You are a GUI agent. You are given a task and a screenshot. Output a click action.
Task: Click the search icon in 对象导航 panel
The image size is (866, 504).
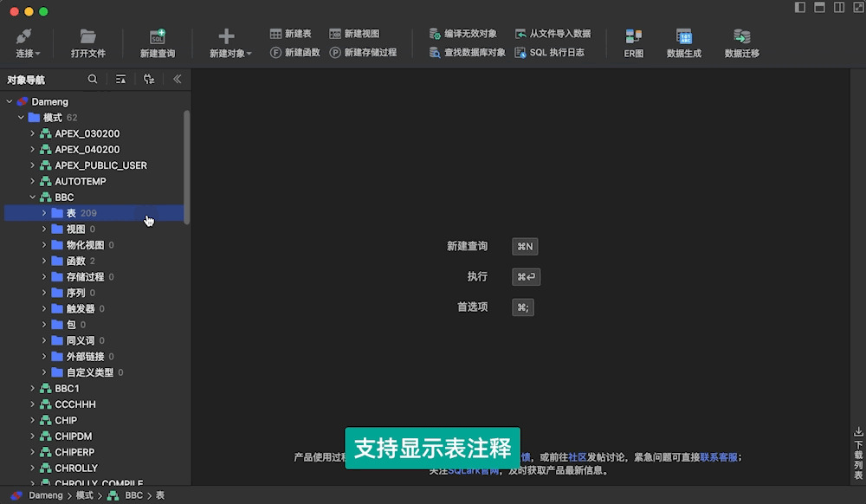point(93,79)
